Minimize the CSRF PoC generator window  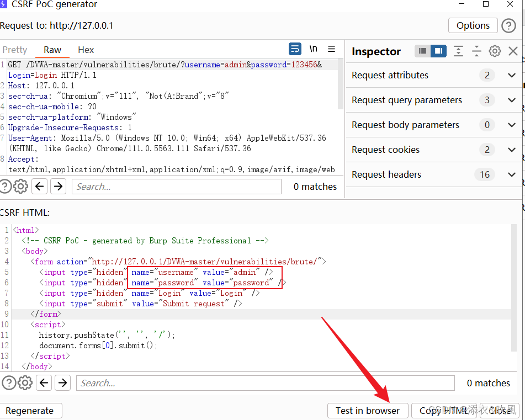pyautogui.click(x=462, y=4)
